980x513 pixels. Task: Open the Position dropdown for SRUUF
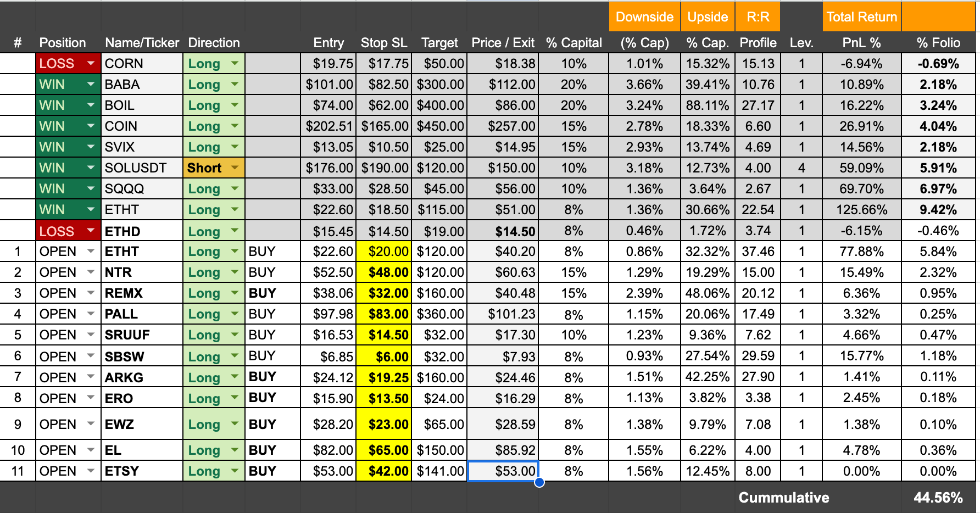91,334
